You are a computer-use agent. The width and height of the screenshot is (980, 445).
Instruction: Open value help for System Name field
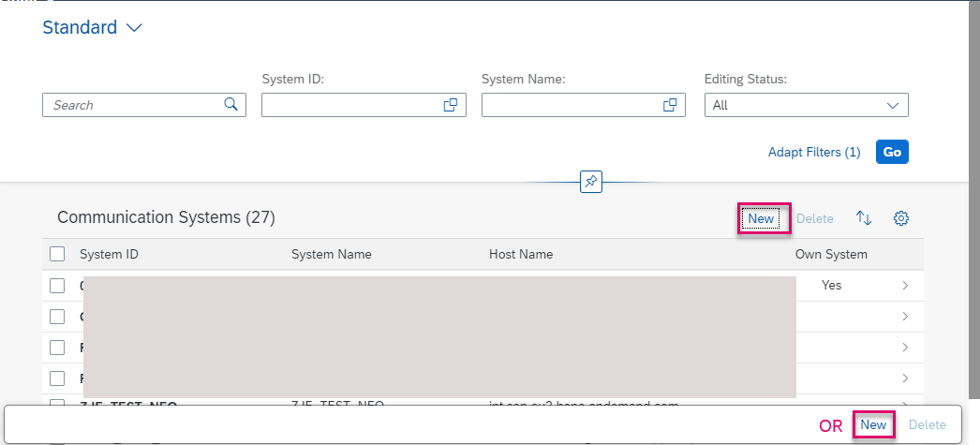(670, 105)
